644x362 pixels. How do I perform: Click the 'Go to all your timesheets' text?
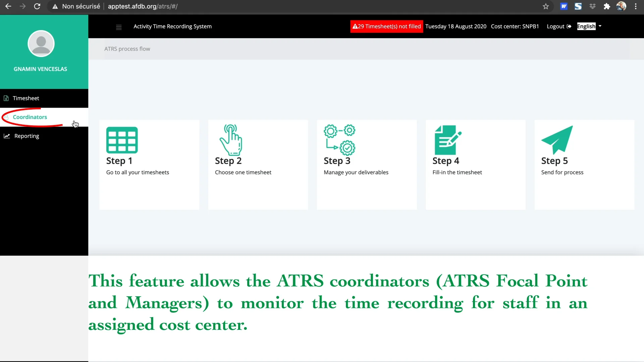(138, 172)
